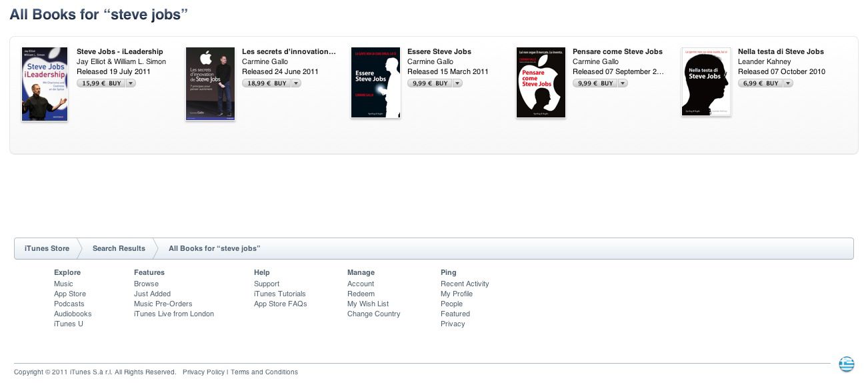Open Podcasts footer link
This screenshot has height=383, width=868.
[69, 304]
